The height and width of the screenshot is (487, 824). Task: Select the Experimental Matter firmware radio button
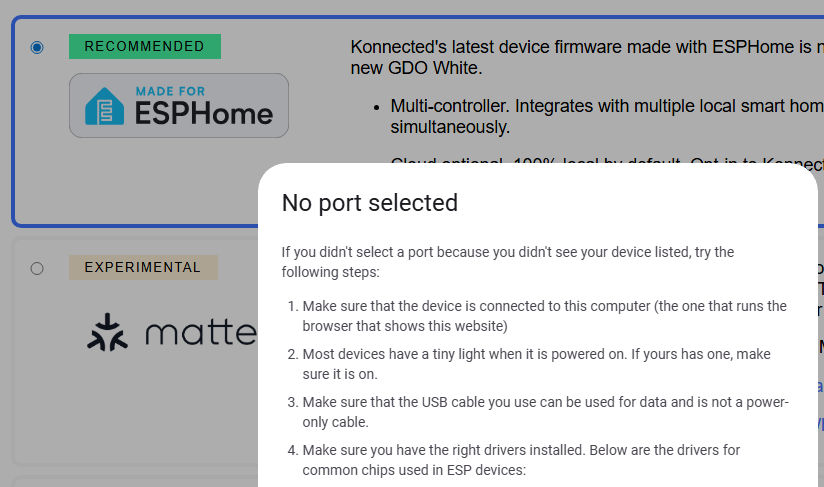[37, 268]
